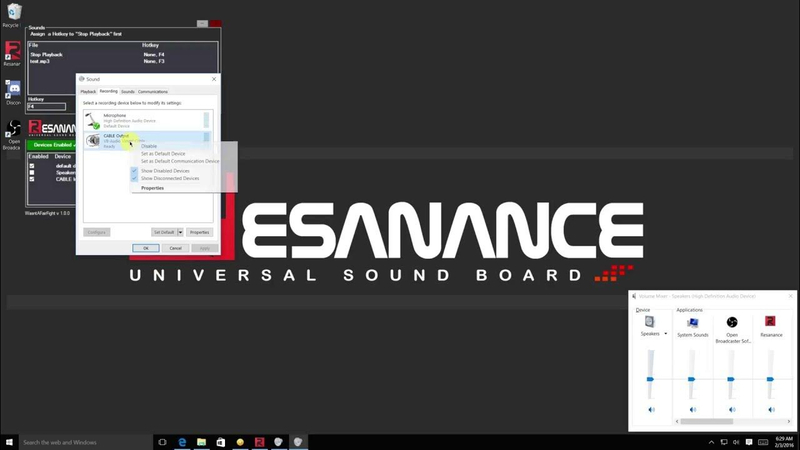
Task: Click the Devices Enabled button in Resanance
Action: (x=51, y=145)
